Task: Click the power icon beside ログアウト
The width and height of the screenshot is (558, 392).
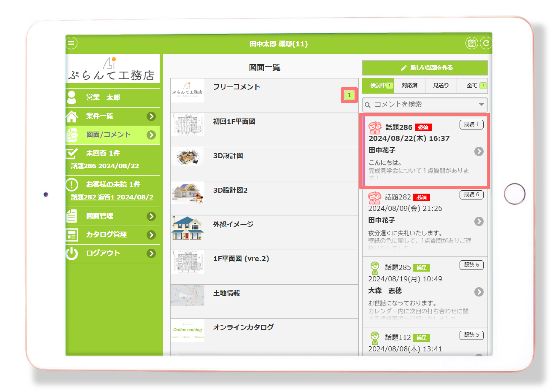Action: click(x=72, y=253)
